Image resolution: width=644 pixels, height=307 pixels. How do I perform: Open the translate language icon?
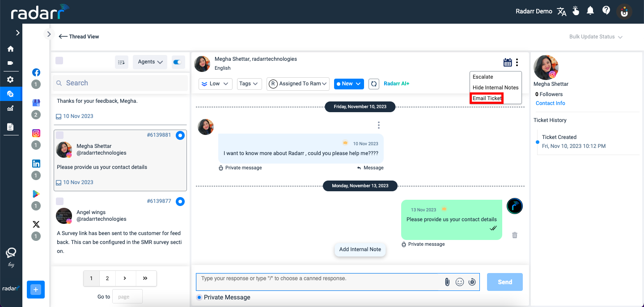(562, 12)
